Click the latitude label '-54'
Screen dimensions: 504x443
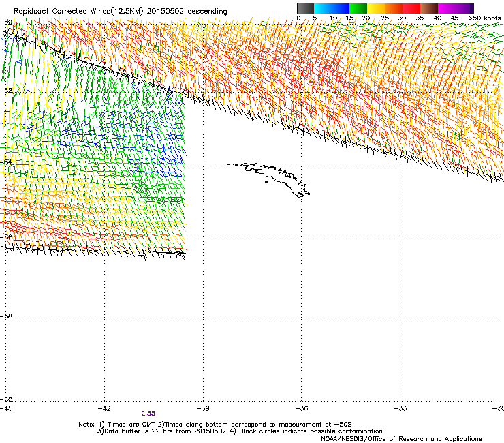[6, 162]
